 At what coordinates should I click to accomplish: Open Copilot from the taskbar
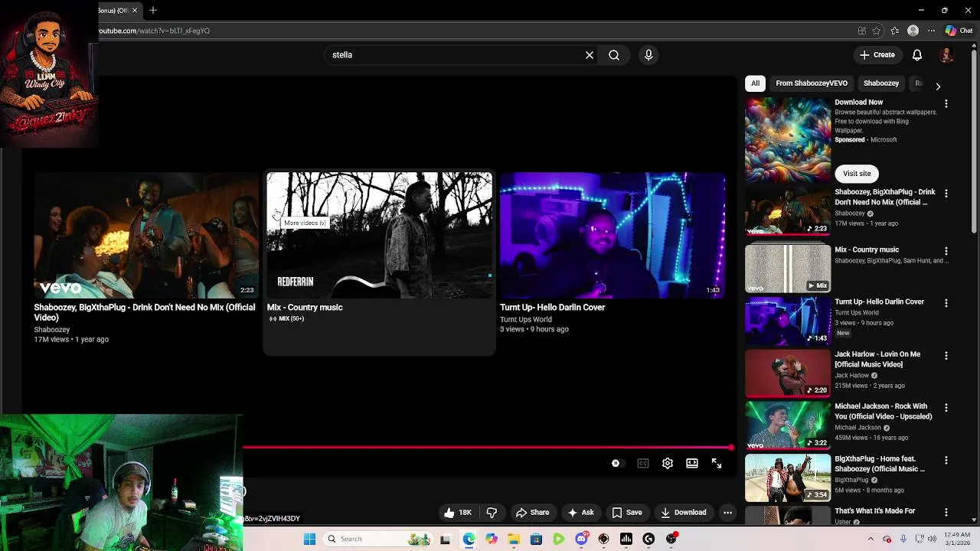(x=492, y=539)
